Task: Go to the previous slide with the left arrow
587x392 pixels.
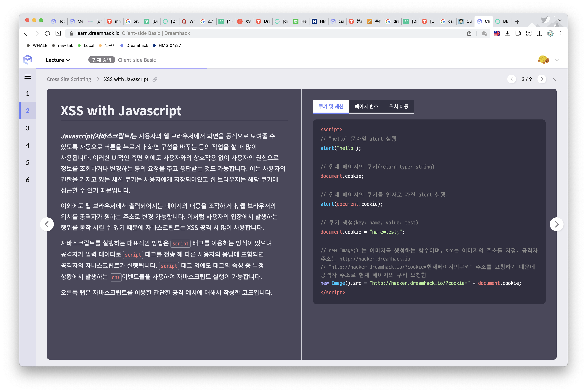Action: [47, 224]
